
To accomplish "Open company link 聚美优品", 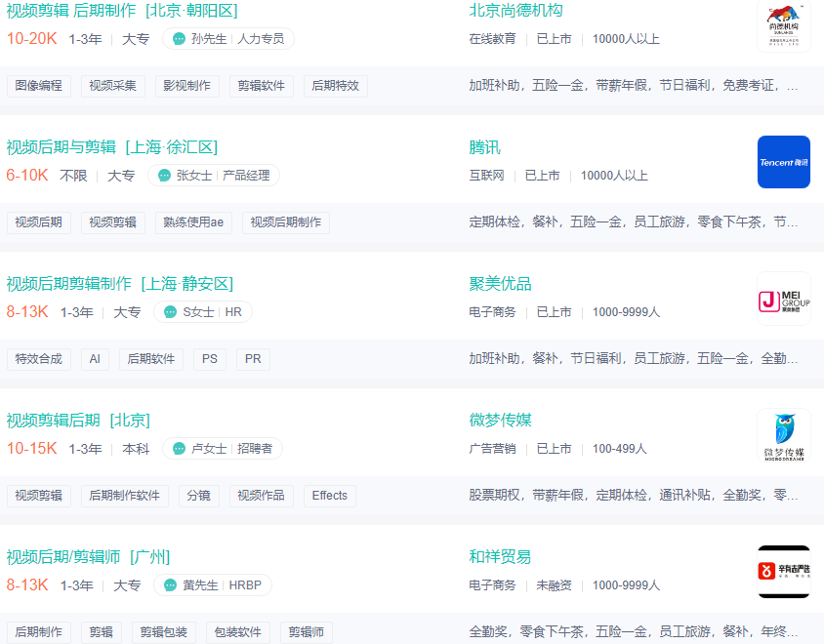I will [x=500, y=284].
